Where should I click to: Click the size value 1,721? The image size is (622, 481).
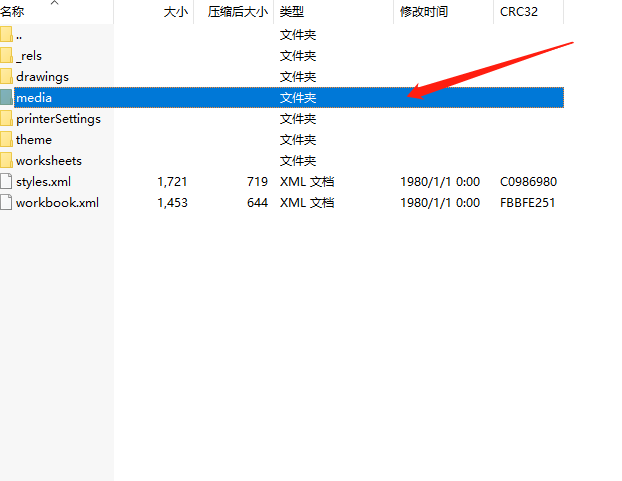172,182
